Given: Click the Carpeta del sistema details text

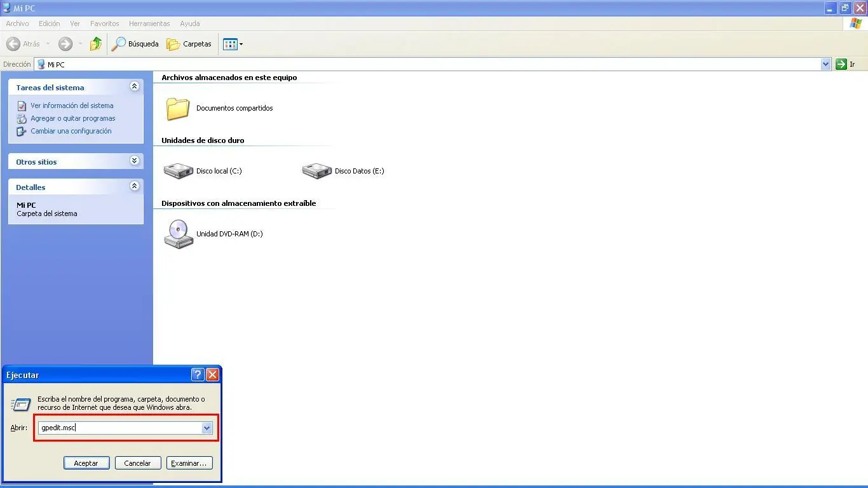Looking at the screenshot, I should (x=47, y=213).
